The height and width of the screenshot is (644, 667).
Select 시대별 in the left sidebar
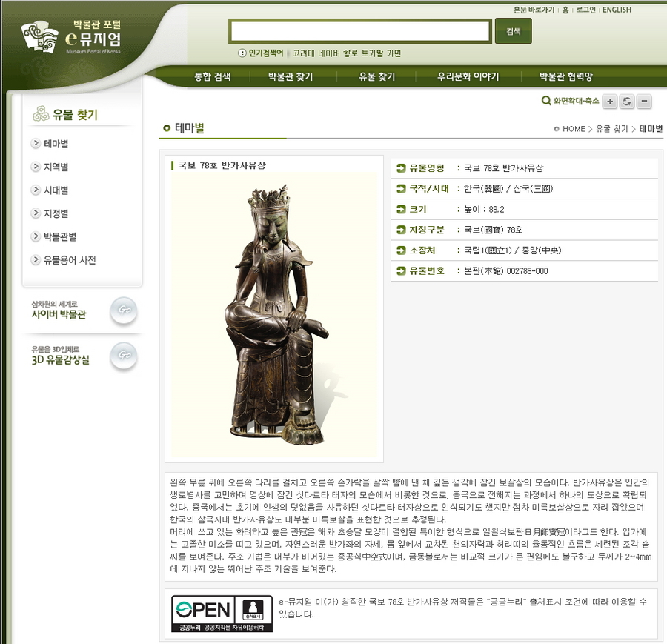point(56,190)
